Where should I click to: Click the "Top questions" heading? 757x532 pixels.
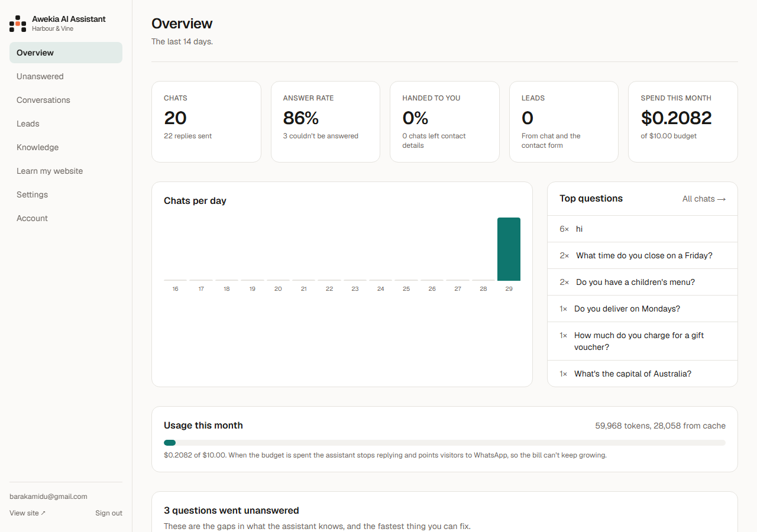[591, 199]
